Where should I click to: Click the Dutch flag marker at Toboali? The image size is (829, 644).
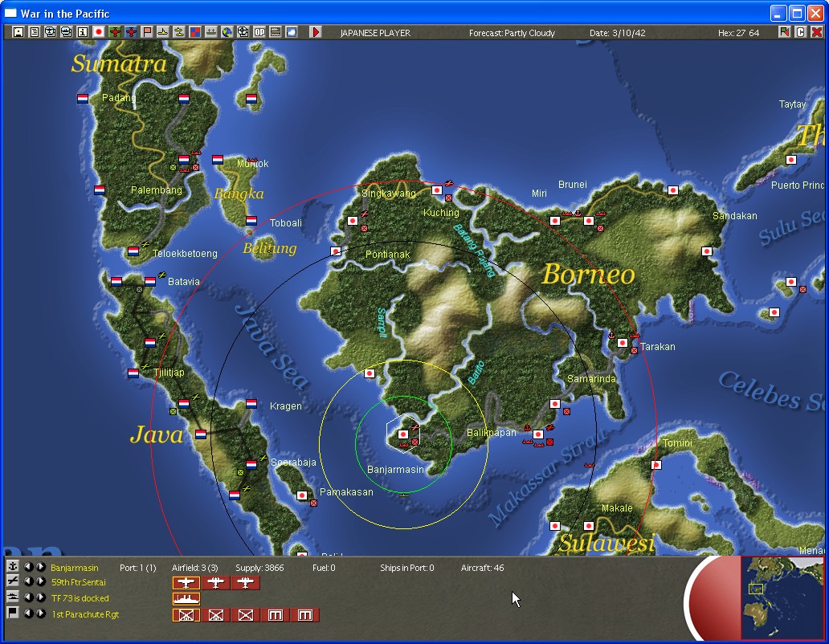tap(251, 220)
